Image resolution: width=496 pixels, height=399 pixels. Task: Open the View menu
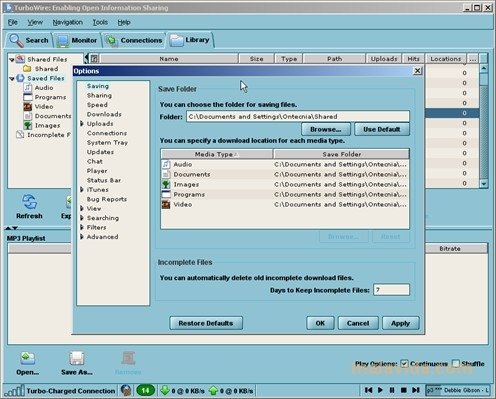click(35, 22)
